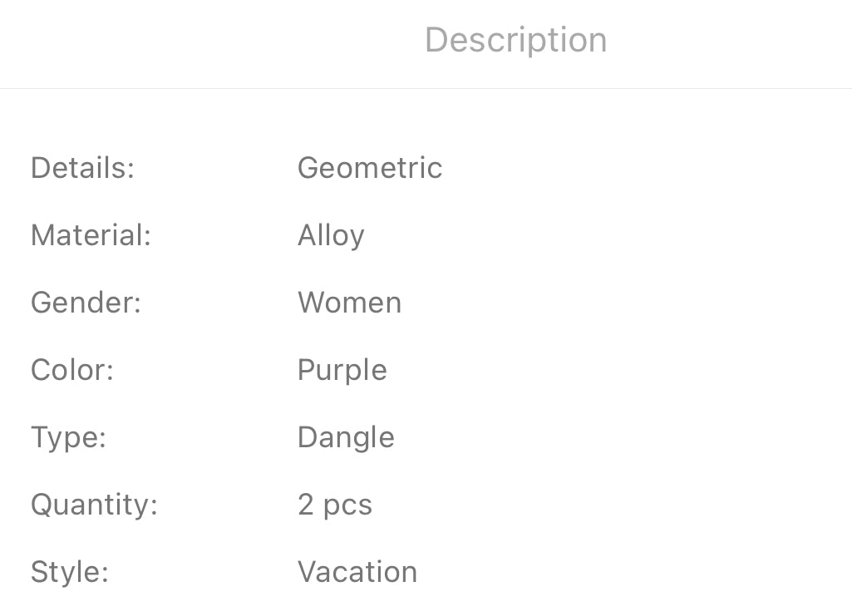Image resolution: width=852 pixels, height=616 pixels.
Task: Click the divider line below Description
Action: tap(426, 88)
